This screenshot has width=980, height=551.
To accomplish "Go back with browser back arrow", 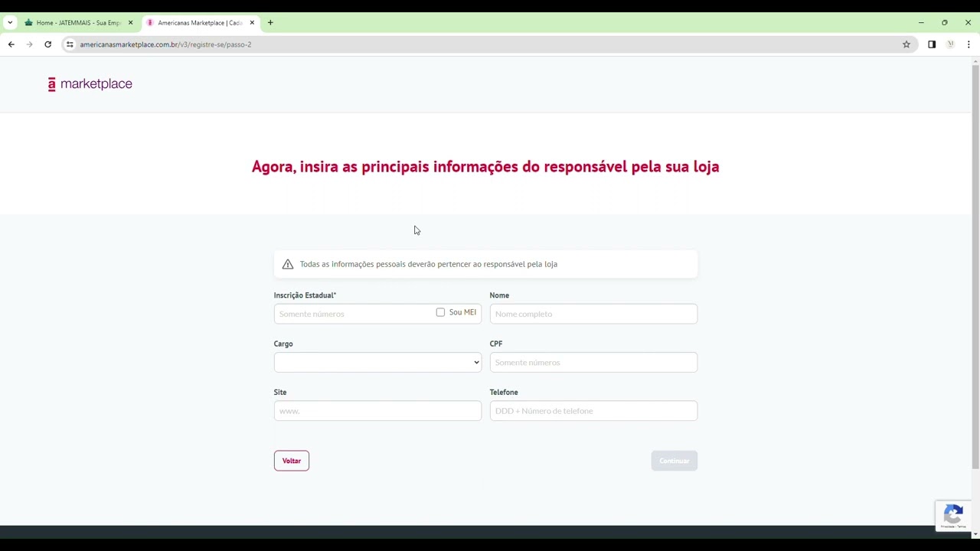I will coord(11,44).
